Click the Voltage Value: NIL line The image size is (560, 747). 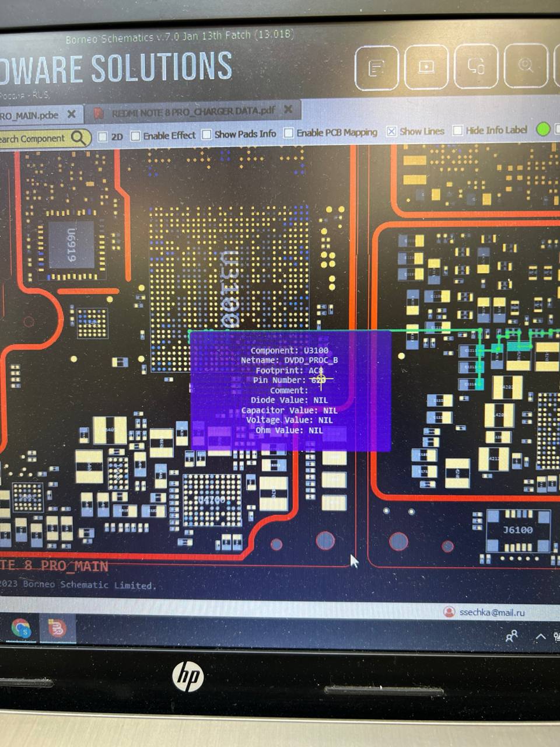coord(289,420)
